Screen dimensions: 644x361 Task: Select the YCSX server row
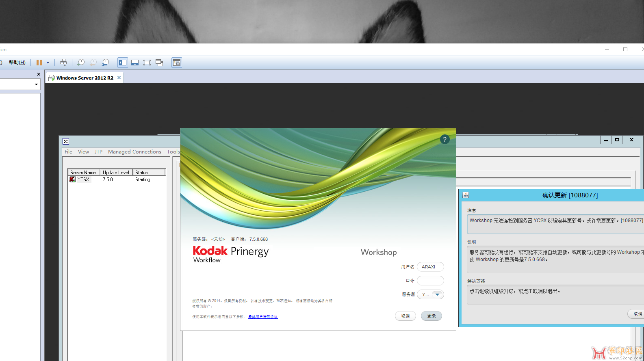(117, 179)
